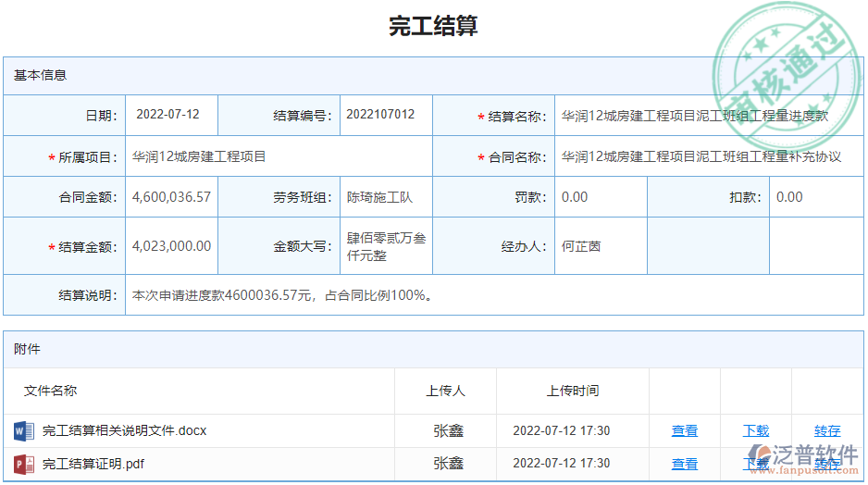Click 转存 for 完工结算相关说明文件.docx
Viewport: 868px width, 485px height.
pos(827,430)
